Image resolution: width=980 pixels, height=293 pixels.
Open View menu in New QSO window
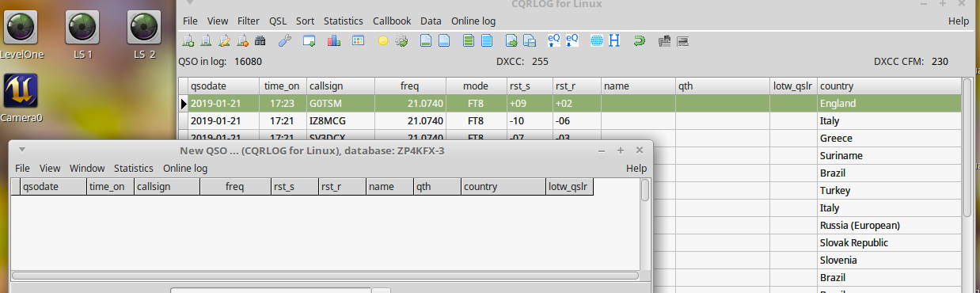point(50,169)
